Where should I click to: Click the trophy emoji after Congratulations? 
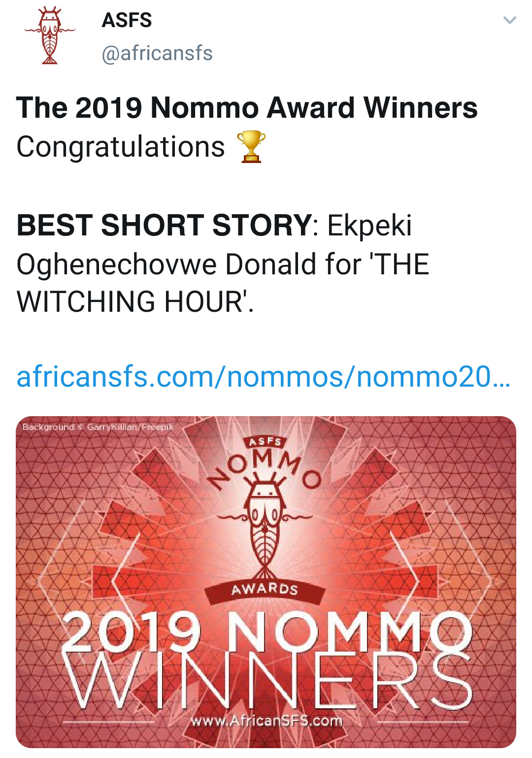click(x=251, y=147)
